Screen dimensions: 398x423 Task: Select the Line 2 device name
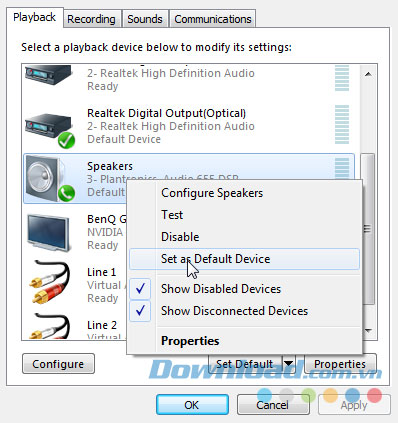[102, 325]
